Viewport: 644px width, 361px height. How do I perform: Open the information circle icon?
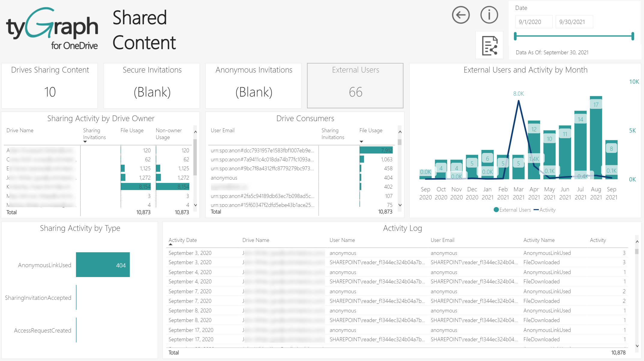pos(489,15)
